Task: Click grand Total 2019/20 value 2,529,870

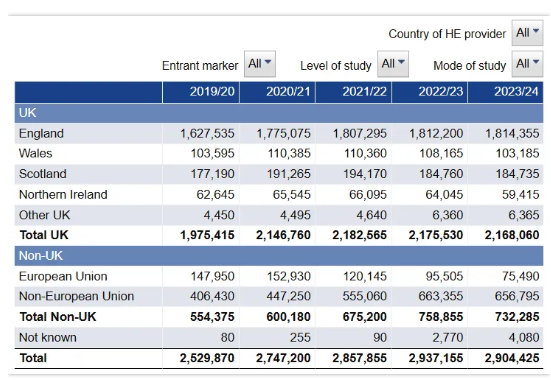Action: (207, 358)
